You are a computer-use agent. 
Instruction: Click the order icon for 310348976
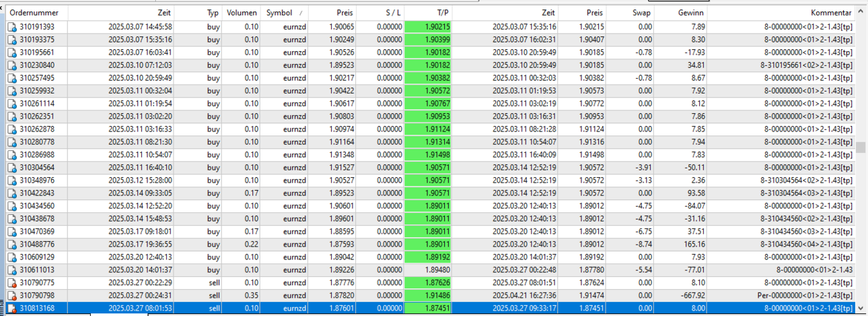pos(11,181)
